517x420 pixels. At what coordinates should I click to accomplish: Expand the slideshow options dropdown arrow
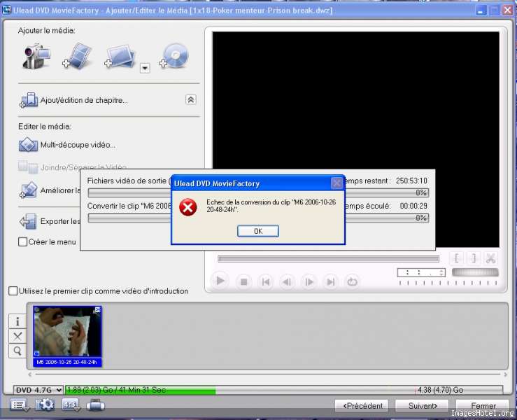coord(145,68)
